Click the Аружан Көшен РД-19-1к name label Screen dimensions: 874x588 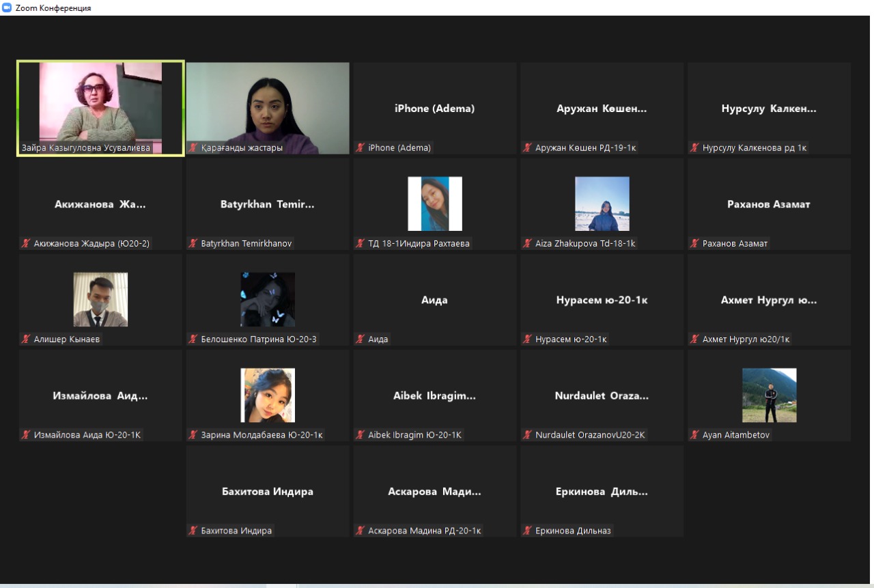coord(586,148)
